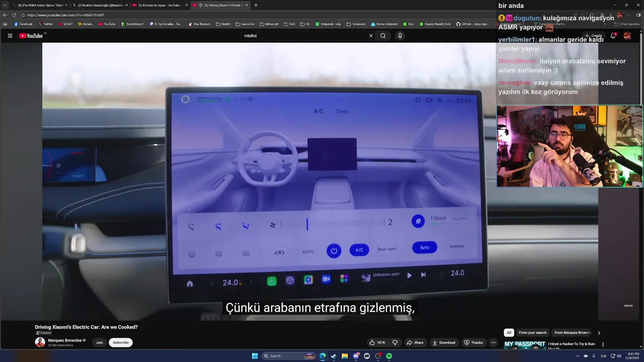Select From your search chip
The width and height of the screenshot is (644, 362).
tap(532, 332)
